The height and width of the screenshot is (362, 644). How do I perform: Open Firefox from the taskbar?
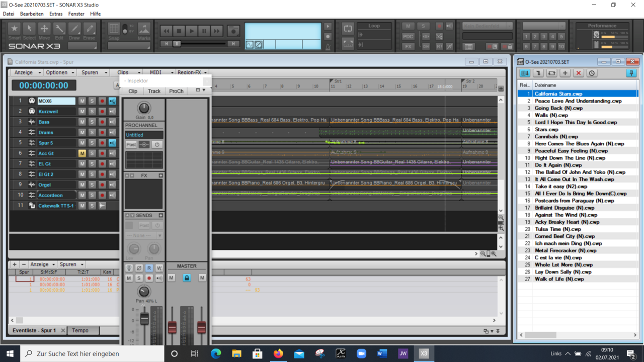(x=278, y=353)
